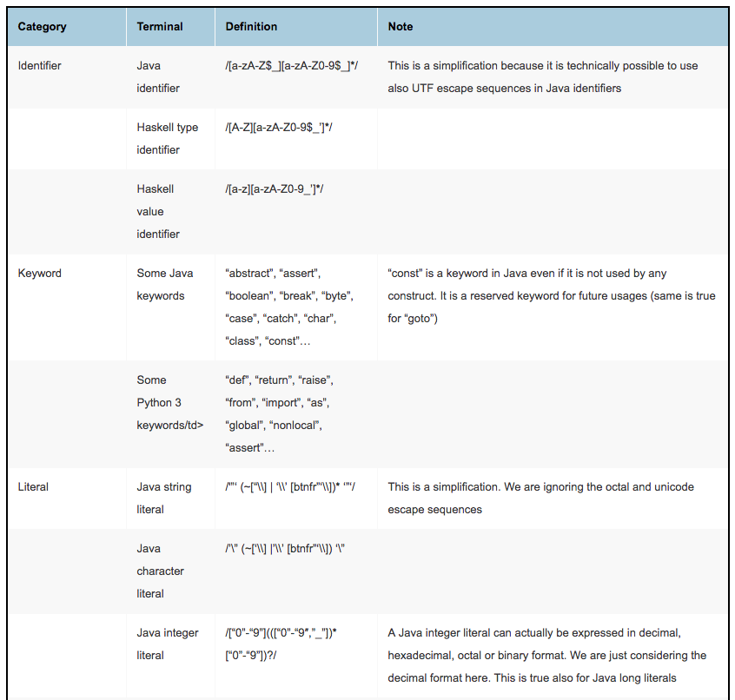Click the Note column header

(x=401, y=27)
